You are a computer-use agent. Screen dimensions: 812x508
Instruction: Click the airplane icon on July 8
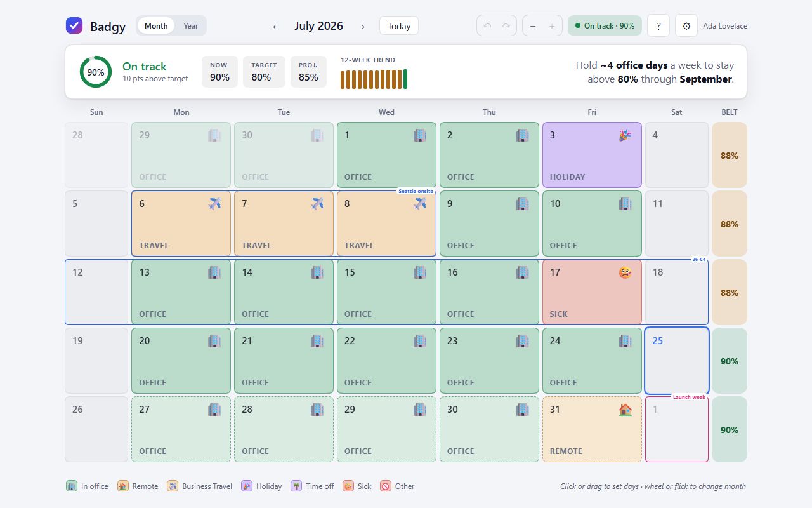click(420, 204)
